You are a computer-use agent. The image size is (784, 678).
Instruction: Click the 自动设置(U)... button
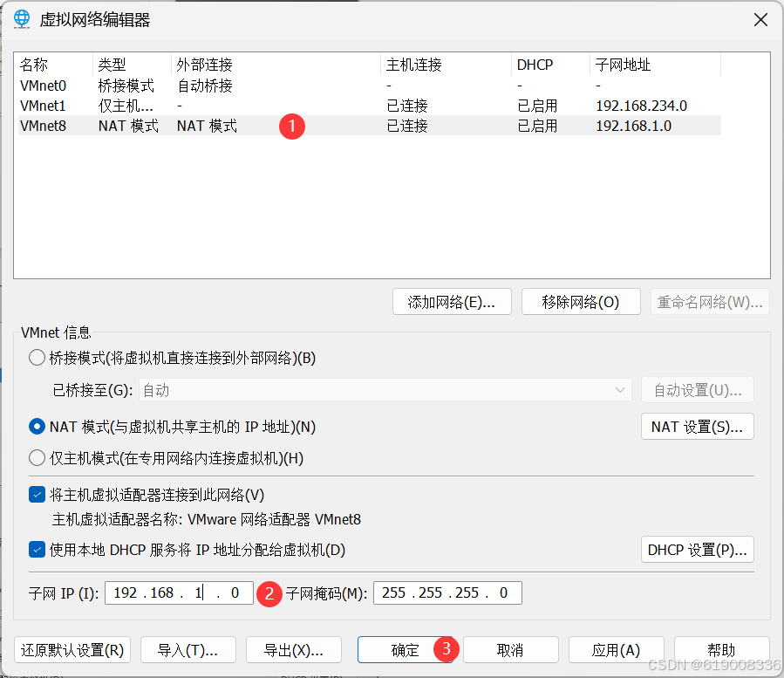coord(698,390)
